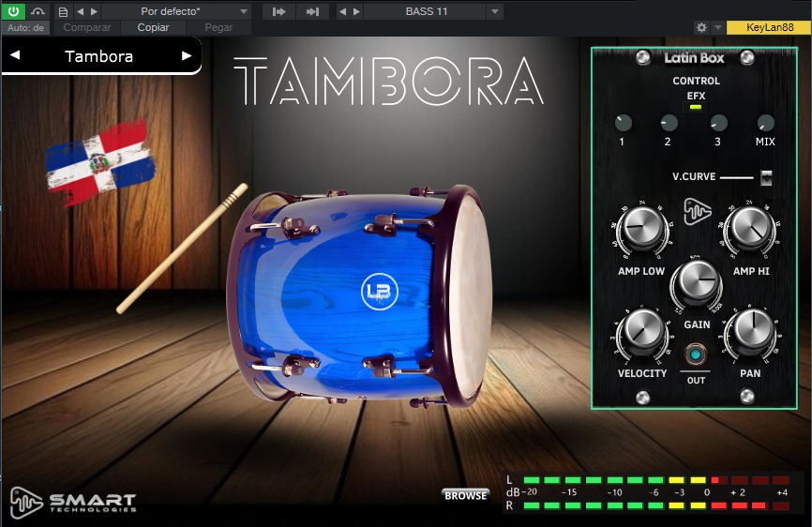Expand the arrow next to the gear
The height and width of the screenshot is (527, 812).
point(717,27)
